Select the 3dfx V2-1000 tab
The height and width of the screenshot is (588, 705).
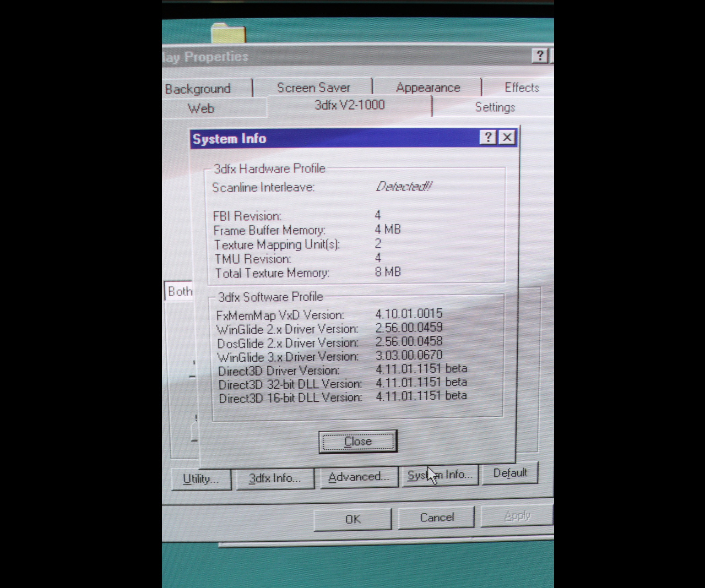349,105
